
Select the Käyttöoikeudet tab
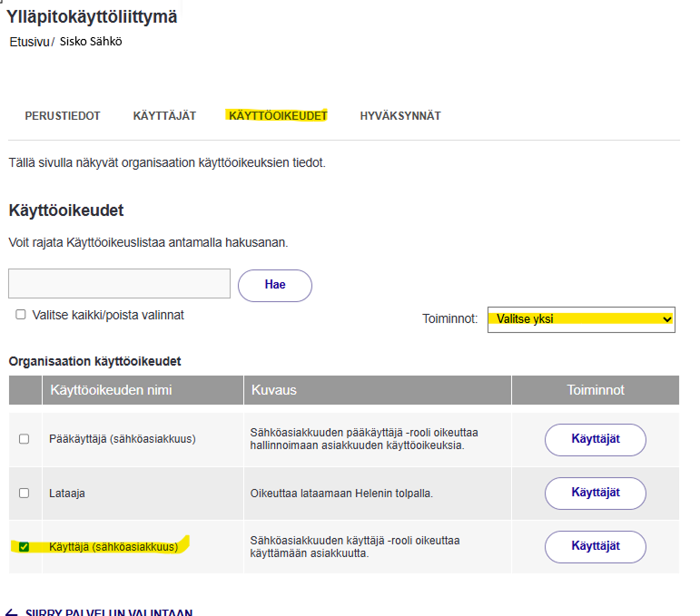(278, 116)
